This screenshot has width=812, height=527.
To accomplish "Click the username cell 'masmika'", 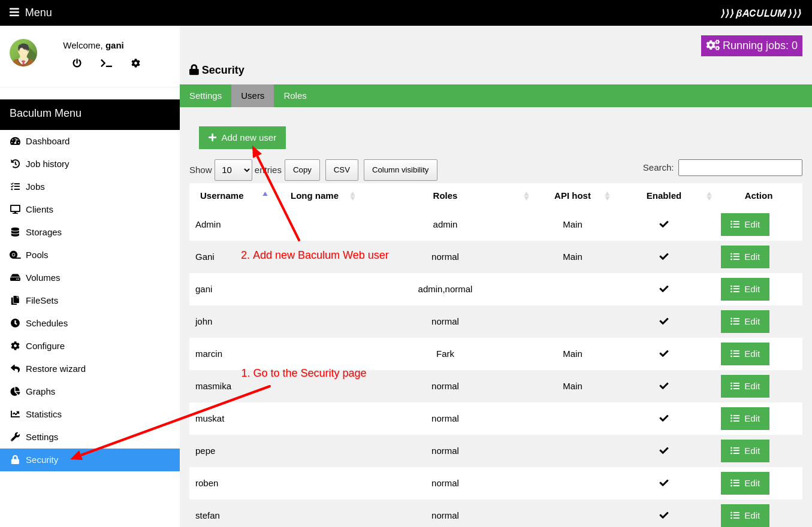I will (x=213, y=386).
